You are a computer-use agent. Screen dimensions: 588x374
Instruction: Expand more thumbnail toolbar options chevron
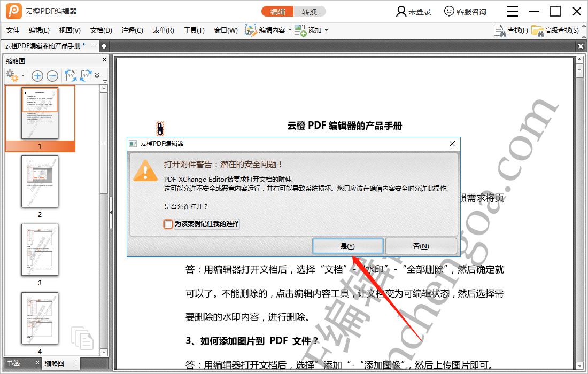click(97, 75)
